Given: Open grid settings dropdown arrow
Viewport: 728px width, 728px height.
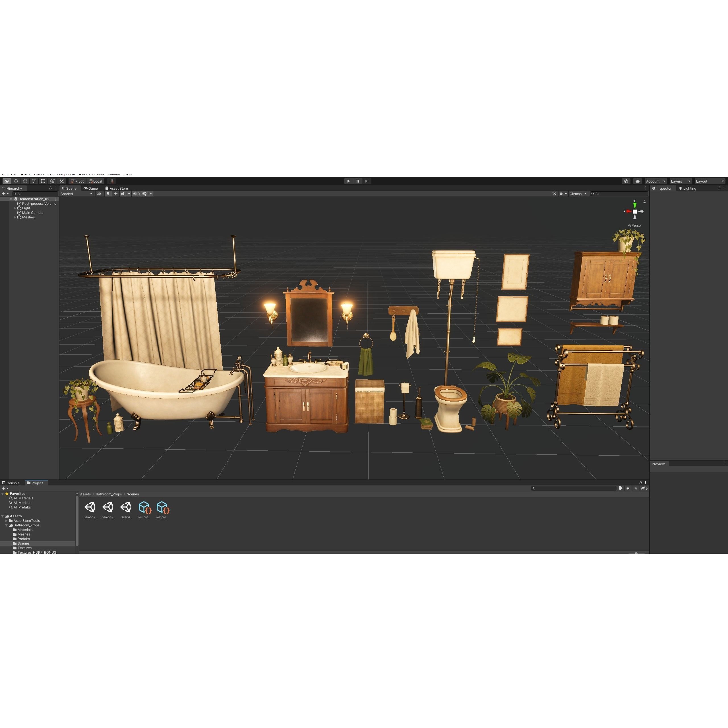Looking at the screenshot, I should [x=151, y=194].
